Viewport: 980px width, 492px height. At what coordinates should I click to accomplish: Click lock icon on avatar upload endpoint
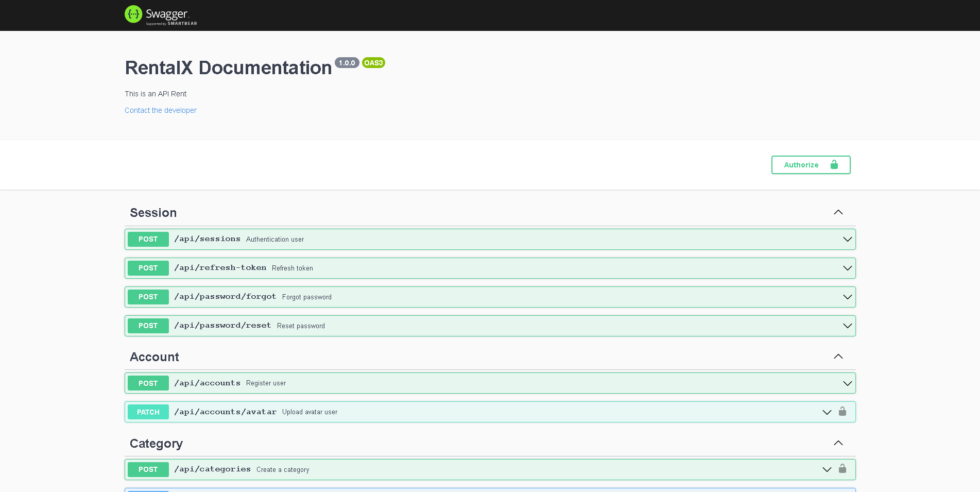point(843,411)
